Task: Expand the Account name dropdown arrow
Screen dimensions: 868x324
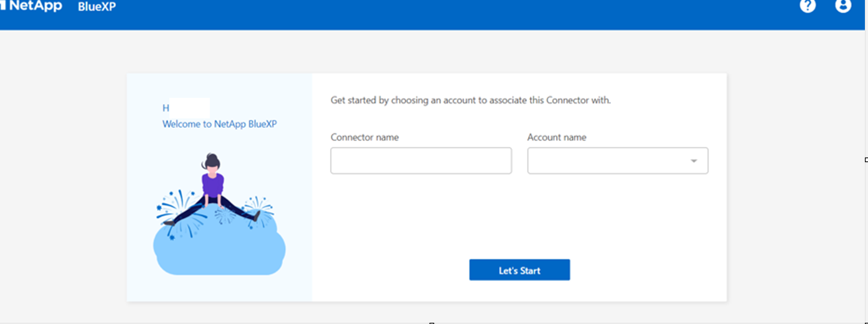Action: point(694,161)
